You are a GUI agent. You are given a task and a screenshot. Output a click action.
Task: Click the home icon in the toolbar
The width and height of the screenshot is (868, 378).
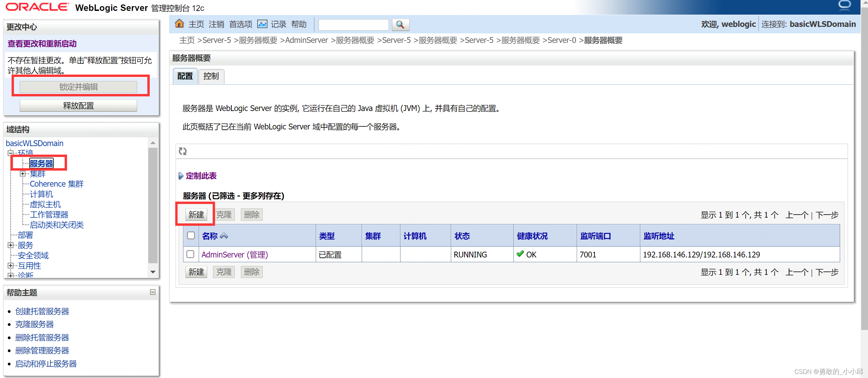pyautogui.click(x=179, y=24)
